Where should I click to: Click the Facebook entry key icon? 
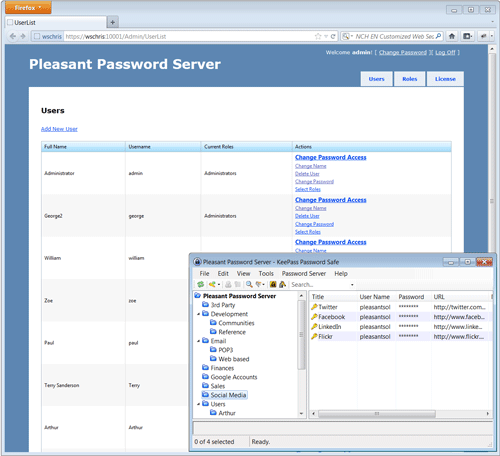tap(314, 317)
